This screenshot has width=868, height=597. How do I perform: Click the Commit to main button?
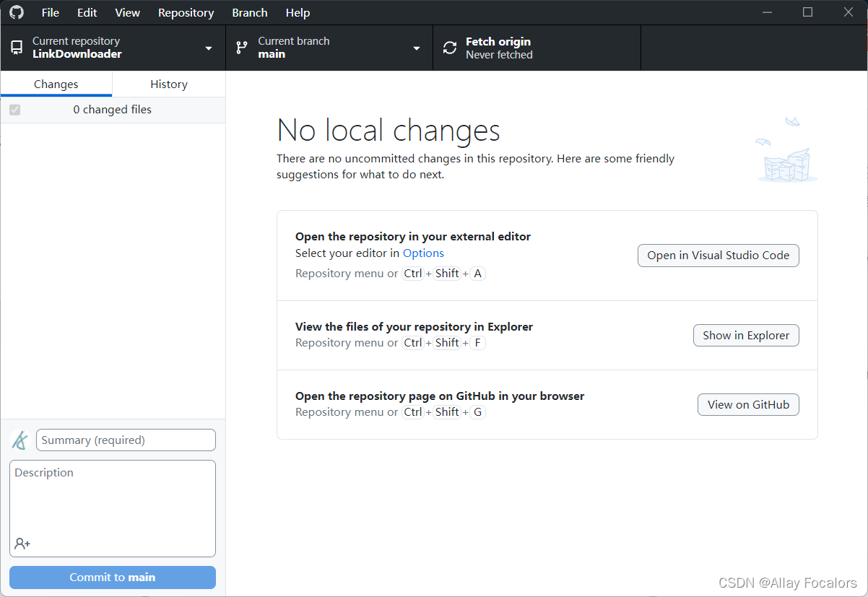tap(112, 577)
